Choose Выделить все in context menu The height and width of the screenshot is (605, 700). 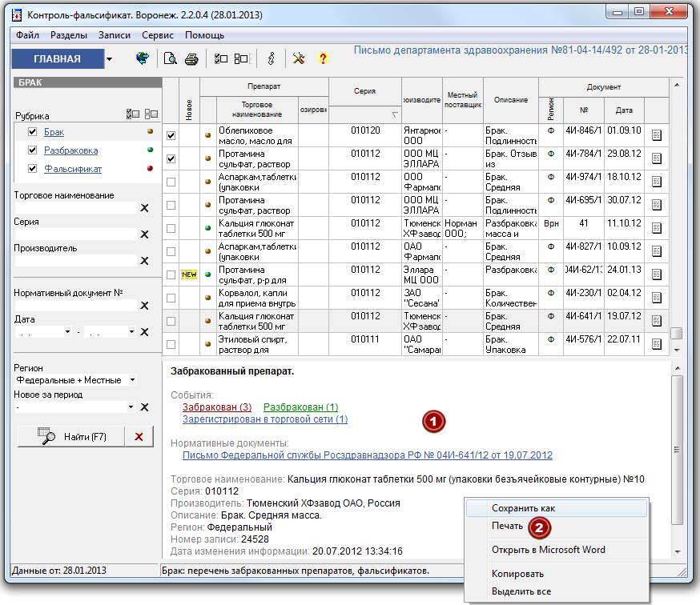click(x=557, y=591)
